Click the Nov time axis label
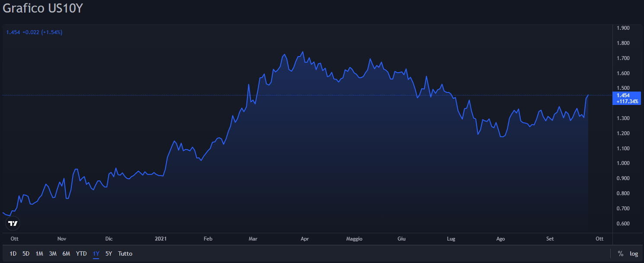Screen dimensions: 644x263 tap(62, 238)
